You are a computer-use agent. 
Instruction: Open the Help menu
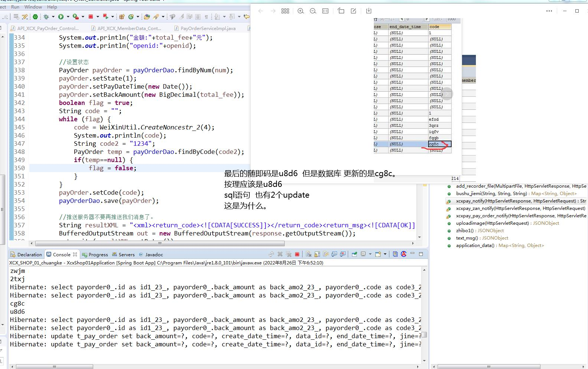[x=52, y=7]
